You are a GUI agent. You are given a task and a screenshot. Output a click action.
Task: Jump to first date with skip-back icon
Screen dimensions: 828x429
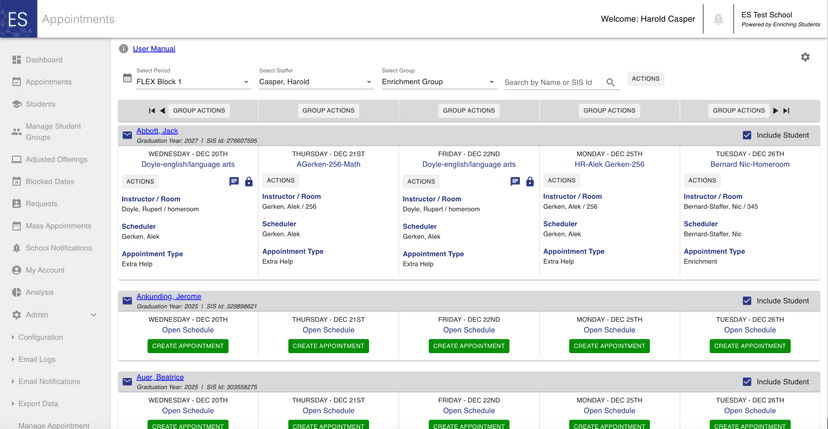[x=152, y=110]
